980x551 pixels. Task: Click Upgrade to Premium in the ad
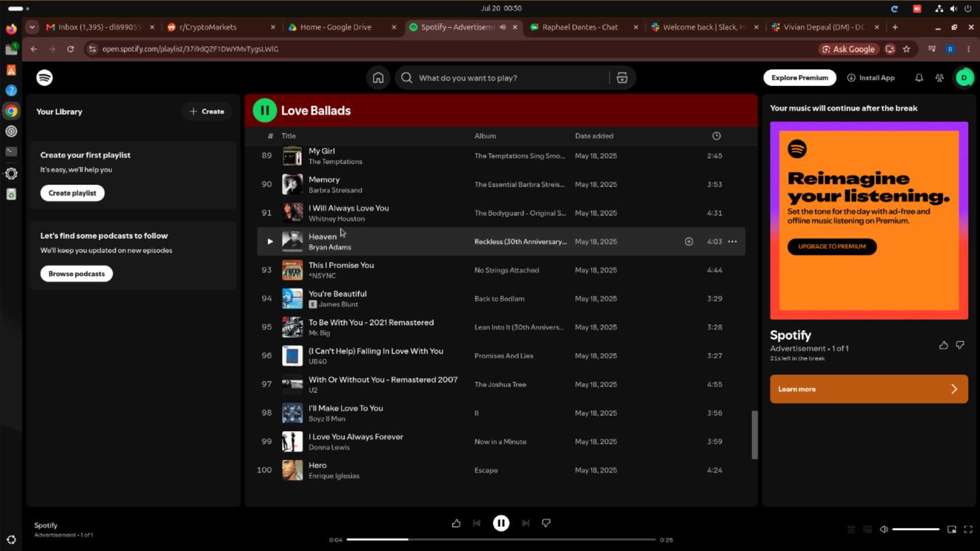[831, 247]
